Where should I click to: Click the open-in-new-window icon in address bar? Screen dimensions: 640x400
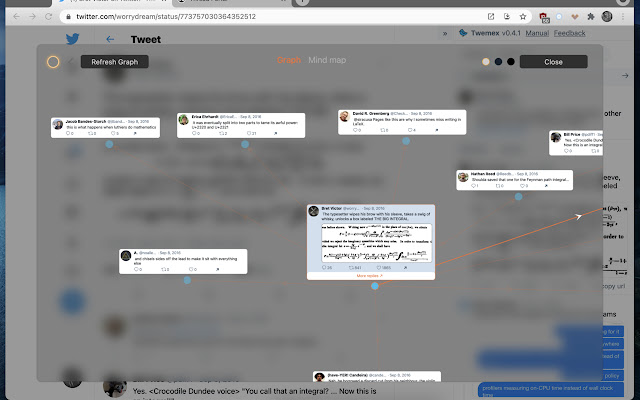[491, 16]
